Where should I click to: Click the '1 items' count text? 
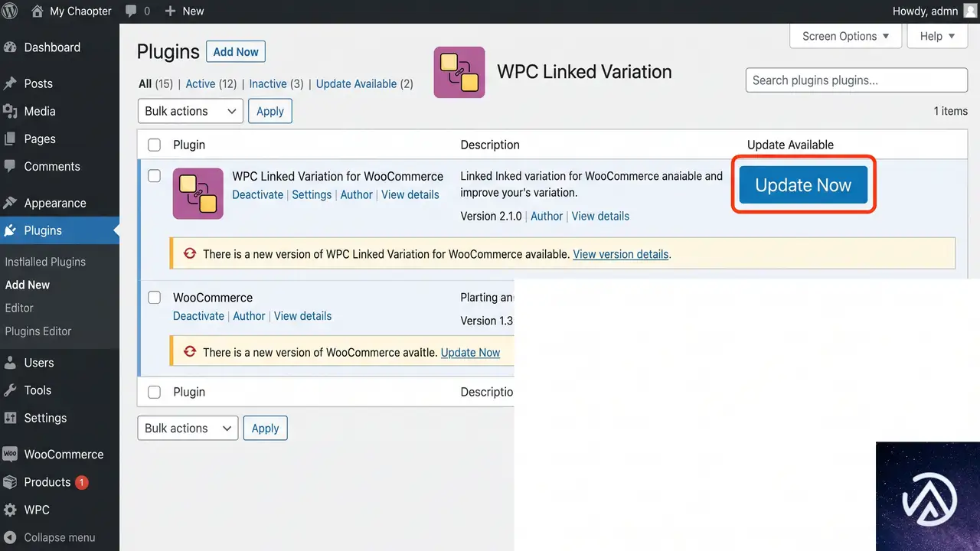pyautogui.click(x=951, y=111)
